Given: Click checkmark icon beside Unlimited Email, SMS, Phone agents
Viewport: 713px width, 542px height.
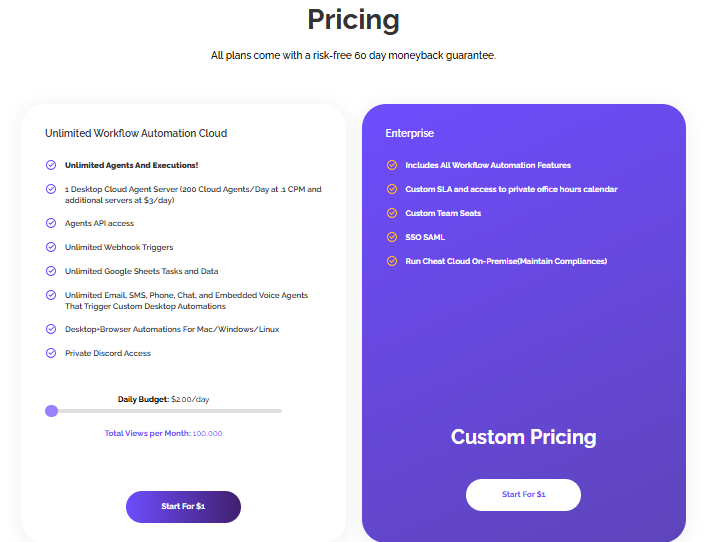Looking at the screenshot, I should (51, 295).
